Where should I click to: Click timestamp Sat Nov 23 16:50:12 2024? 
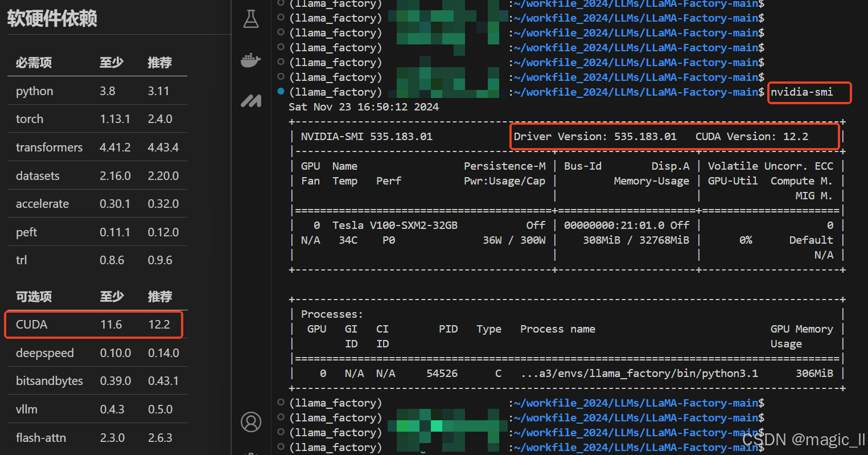(x=364, y=106)
